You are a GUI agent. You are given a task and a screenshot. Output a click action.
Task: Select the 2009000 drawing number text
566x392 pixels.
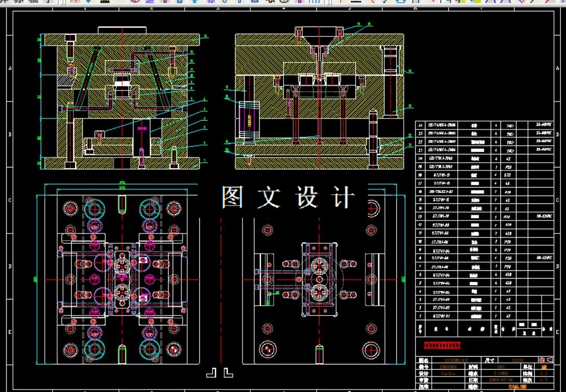click(448, 367)
